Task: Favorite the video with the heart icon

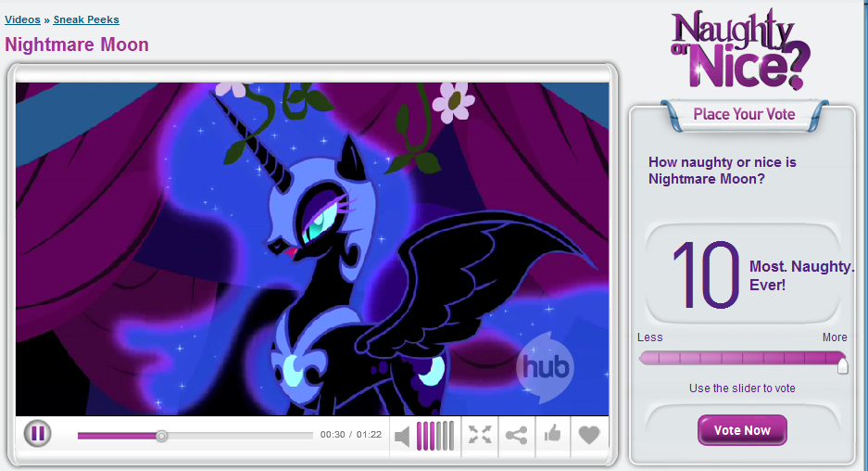Action: pyautogui.click(x=589, y=435)
